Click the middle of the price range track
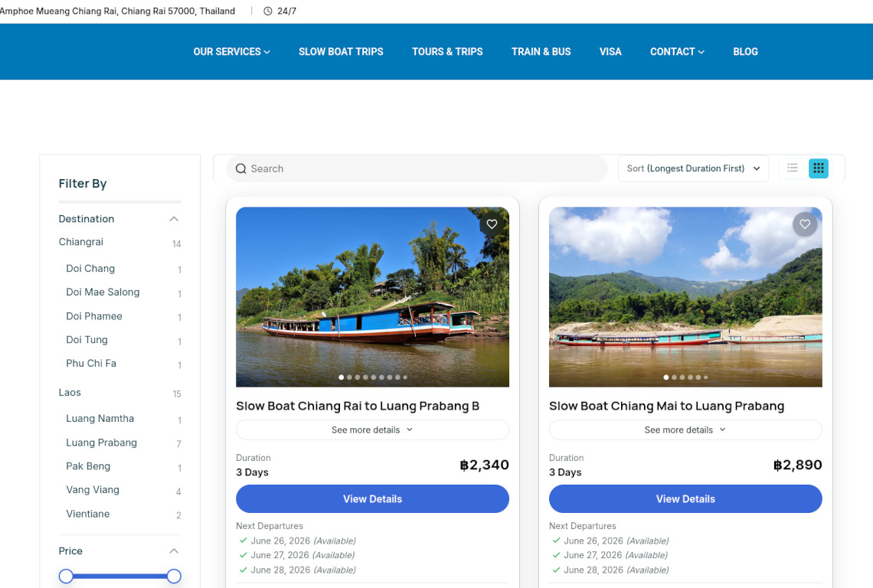 tap(119, 577)
